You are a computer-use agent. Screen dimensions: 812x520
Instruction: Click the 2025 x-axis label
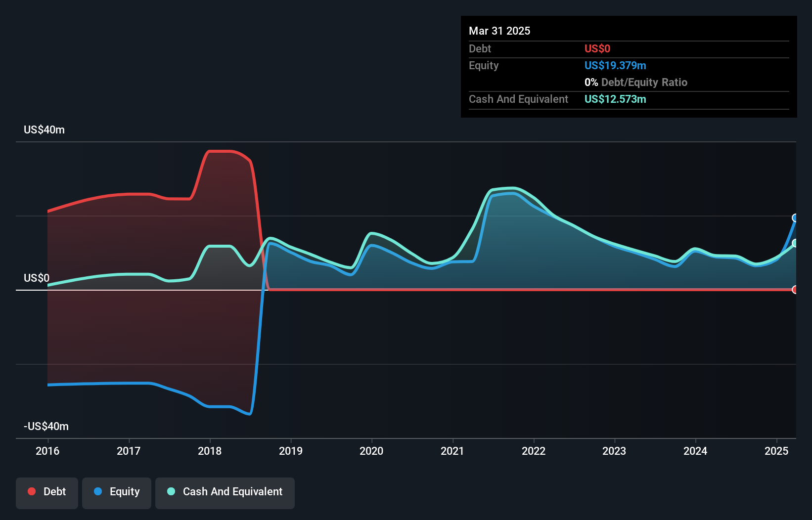[x=776, y=451]
